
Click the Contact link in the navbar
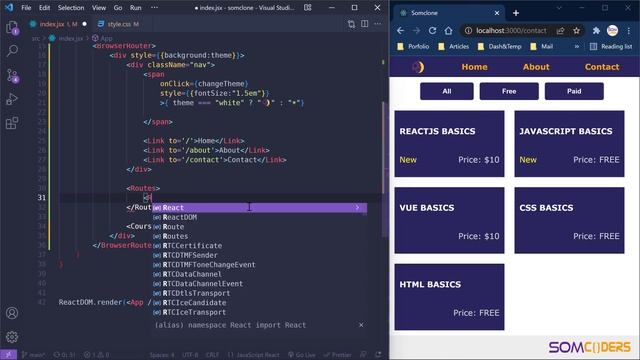coord(602,67)
